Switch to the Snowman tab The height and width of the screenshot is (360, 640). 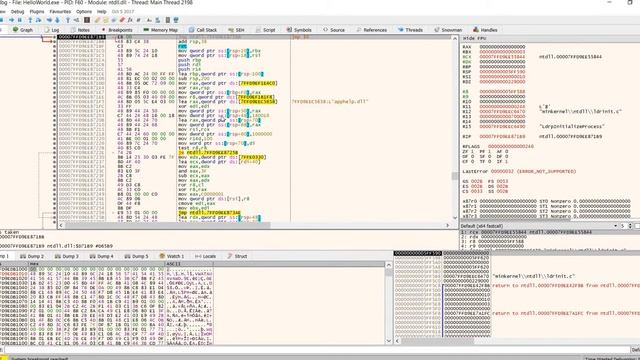pos(448,30)
